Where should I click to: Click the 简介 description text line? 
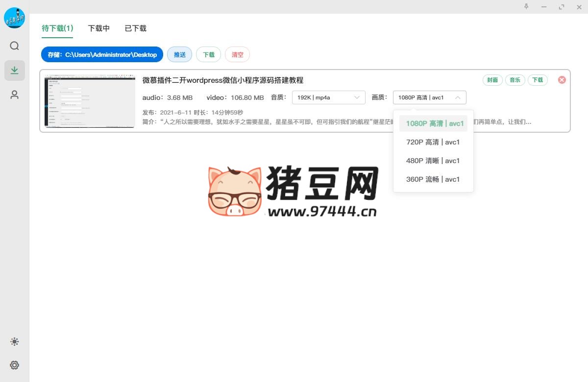(x=337, y=122)
